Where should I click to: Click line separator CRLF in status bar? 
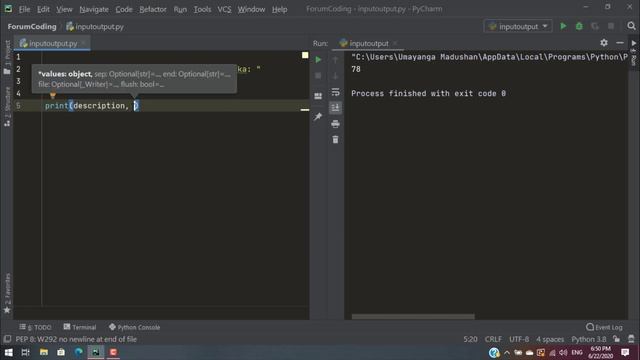click(x=493, y=339)
